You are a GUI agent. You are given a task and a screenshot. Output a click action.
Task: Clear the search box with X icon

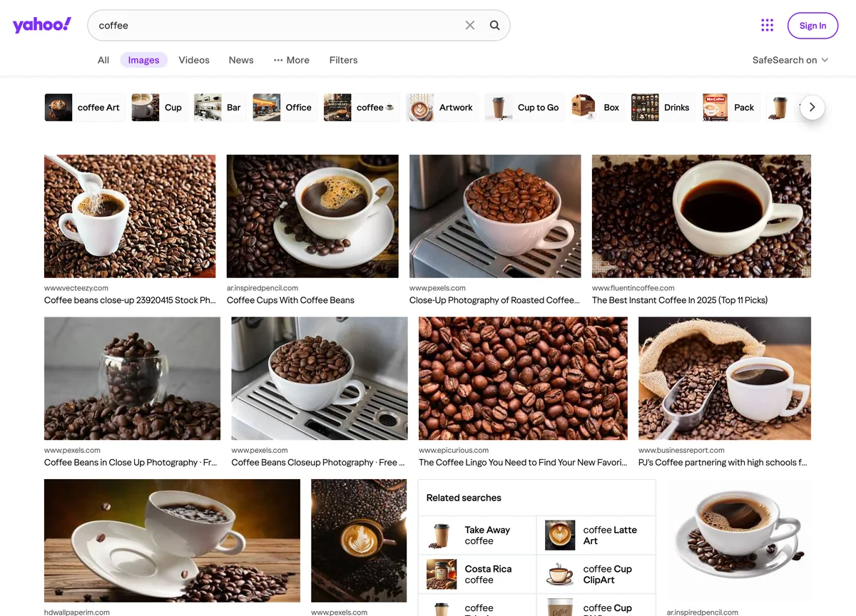pos(470,26)
